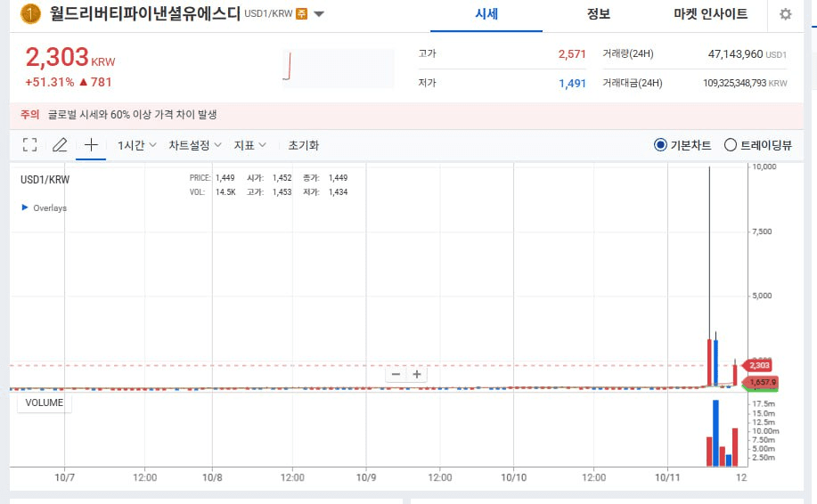Click the VOLUME panel label
This screenshot has height=504, width=817.
coord(44,402)
